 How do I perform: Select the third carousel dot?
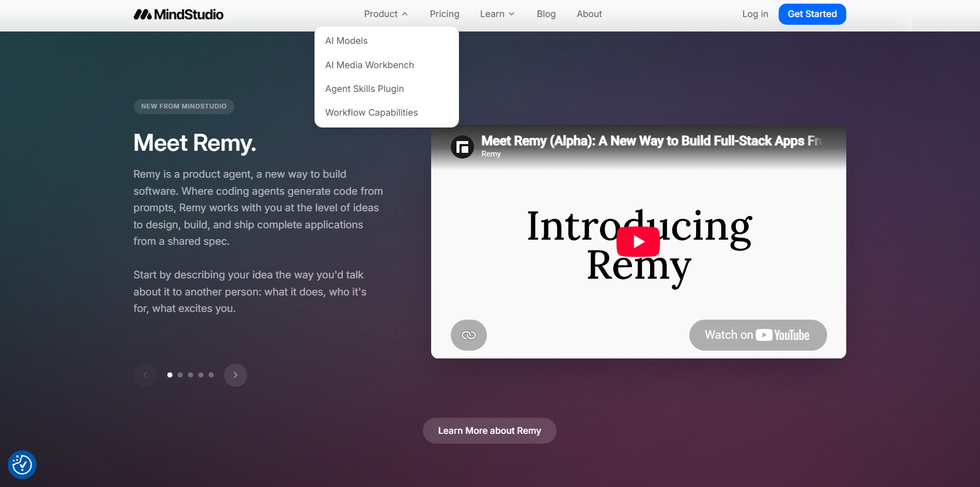191,375
